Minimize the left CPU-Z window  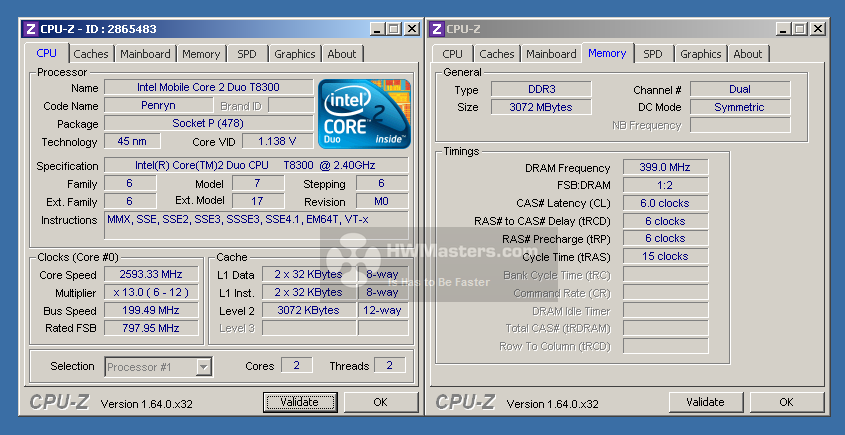377,29
